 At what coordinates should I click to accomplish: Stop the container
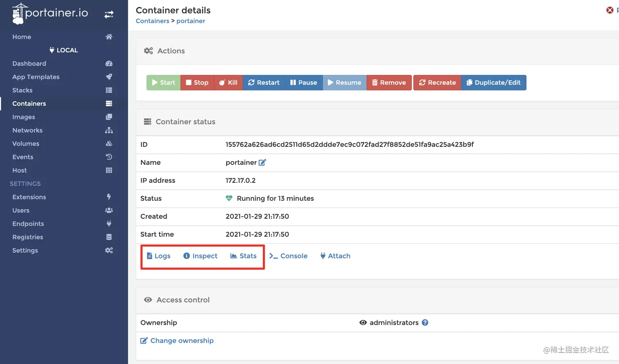pos(197,83)
